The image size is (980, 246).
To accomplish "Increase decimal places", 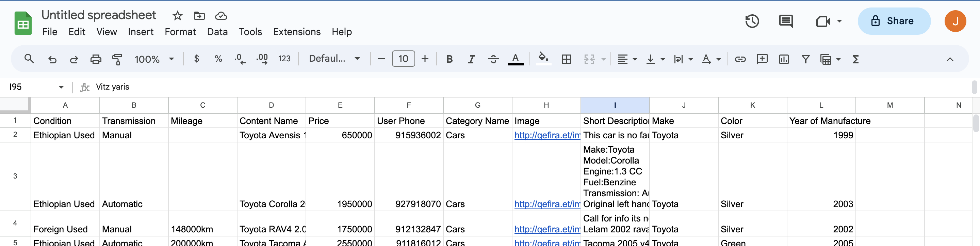I will (262, 59).
